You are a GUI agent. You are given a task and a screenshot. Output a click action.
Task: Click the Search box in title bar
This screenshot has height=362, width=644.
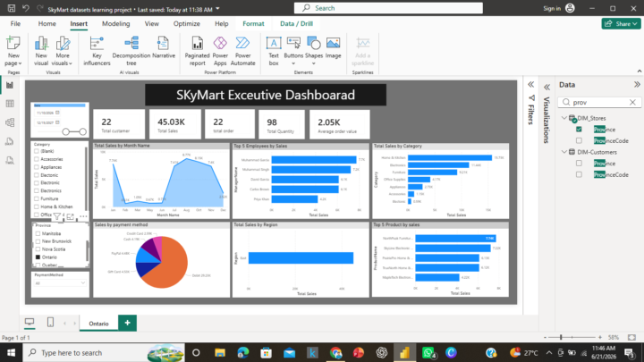point(388,8)
